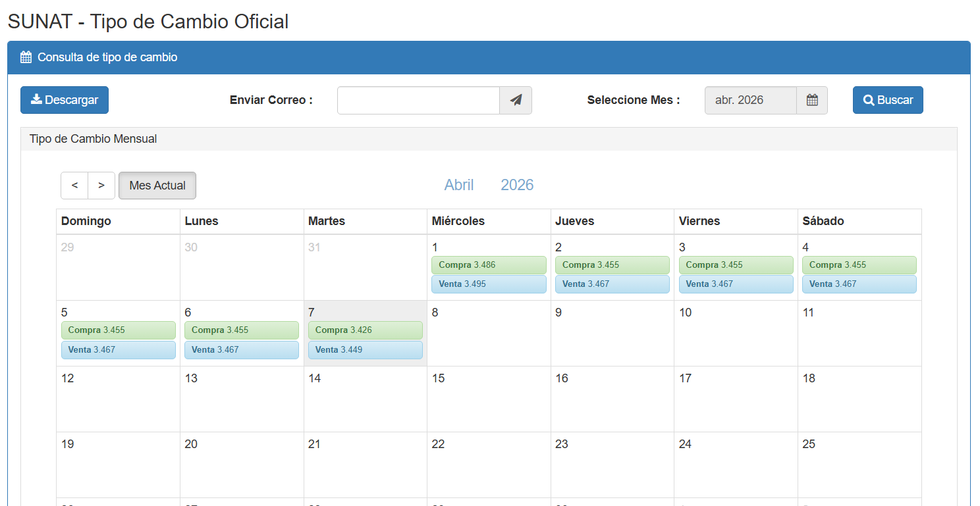Click Venta 3.449 on Tuesday April 7
The height and width of the screenshot is (506, 980).
(365, 350)
